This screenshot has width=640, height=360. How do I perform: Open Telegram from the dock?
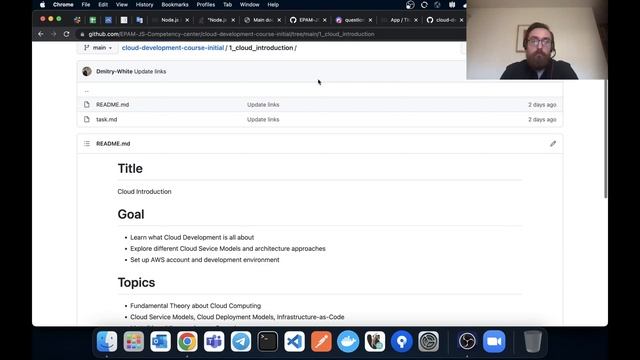(241, 341)
